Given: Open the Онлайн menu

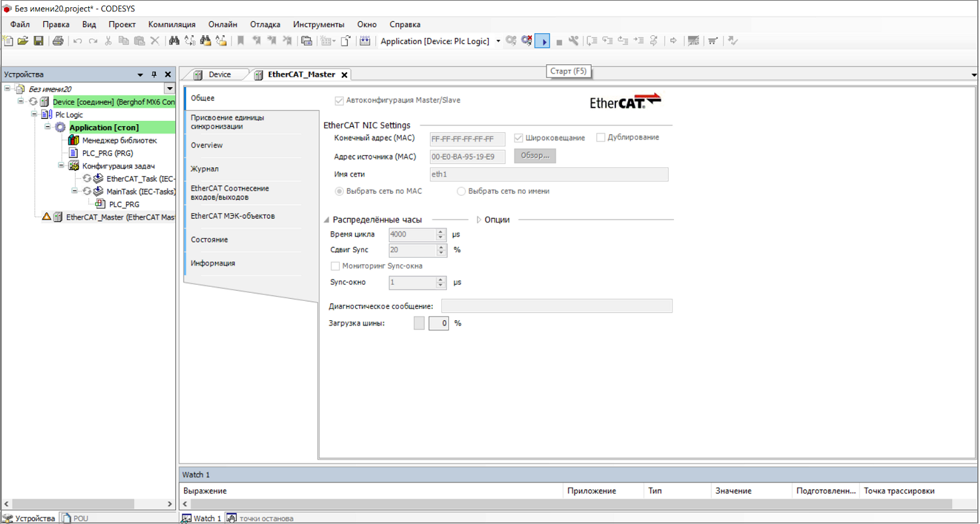Looking at the screenshot, I should [223, 25].
